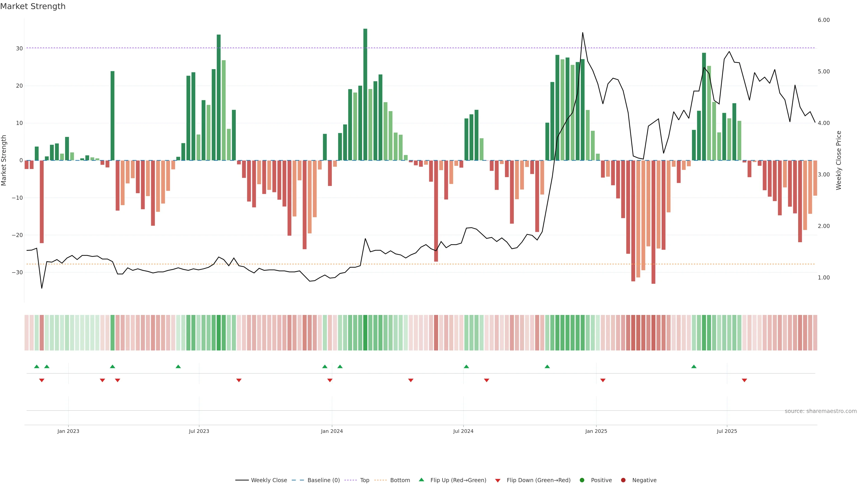The width and height of the screenshot is (868, 488).
Task: Click the Bottom legend line swatch
Action: [x=380, y=480]
